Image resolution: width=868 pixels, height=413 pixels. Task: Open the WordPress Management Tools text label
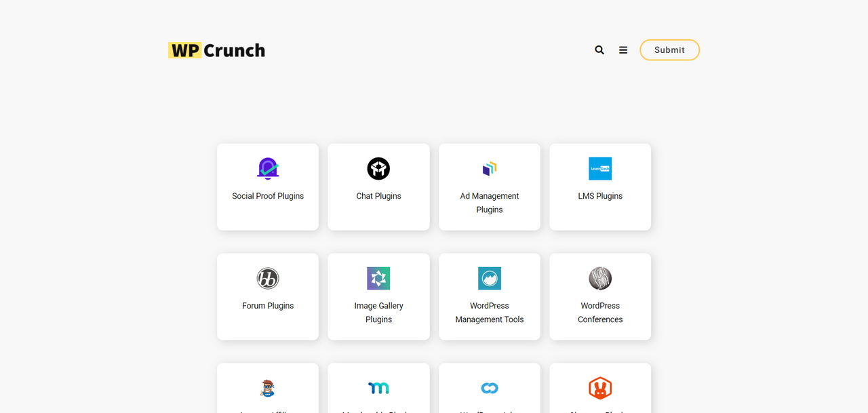pyautogui.click(x=490, y=313)
